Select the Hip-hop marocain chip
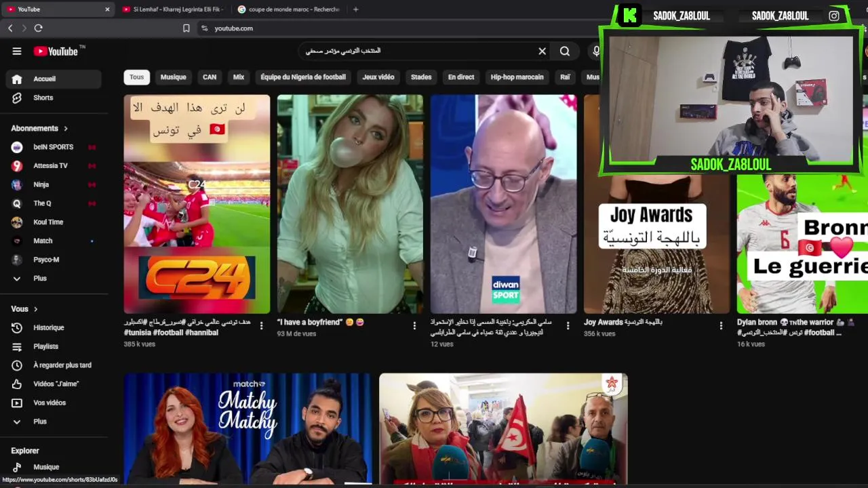868x488 pixels. [517, 77]
